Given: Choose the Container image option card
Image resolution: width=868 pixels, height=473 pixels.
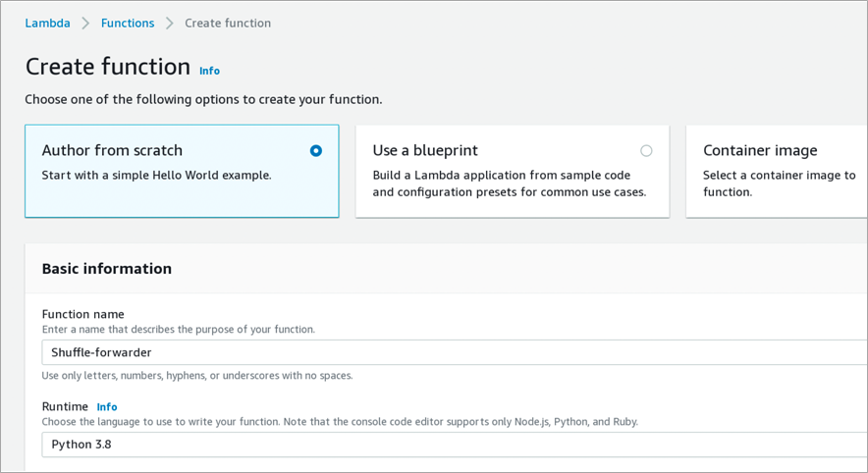Looking at the screenshot, I should coord(777,171).
